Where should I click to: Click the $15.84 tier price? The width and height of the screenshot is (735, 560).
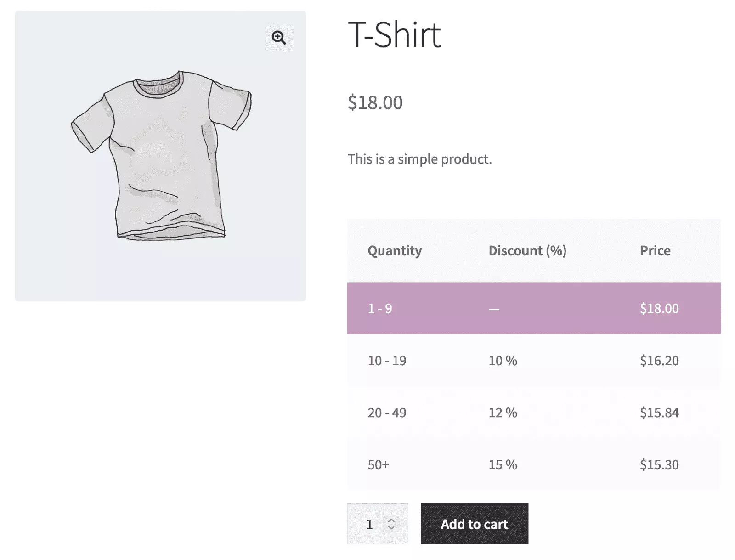pyautogui.click(x=659, y=413)
